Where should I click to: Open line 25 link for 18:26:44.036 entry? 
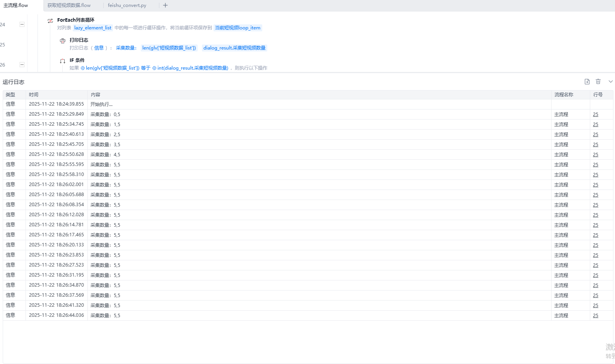tap(596, 316)
